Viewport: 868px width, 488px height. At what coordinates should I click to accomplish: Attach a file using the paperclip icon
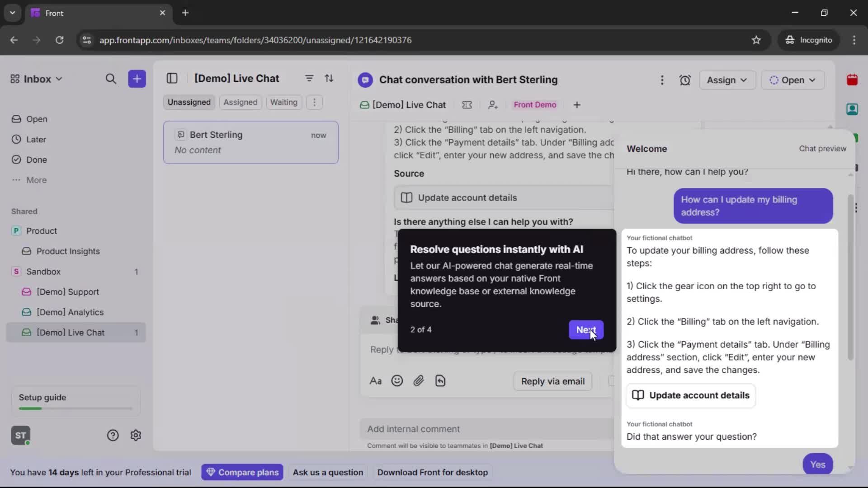[x=419, y=381]
